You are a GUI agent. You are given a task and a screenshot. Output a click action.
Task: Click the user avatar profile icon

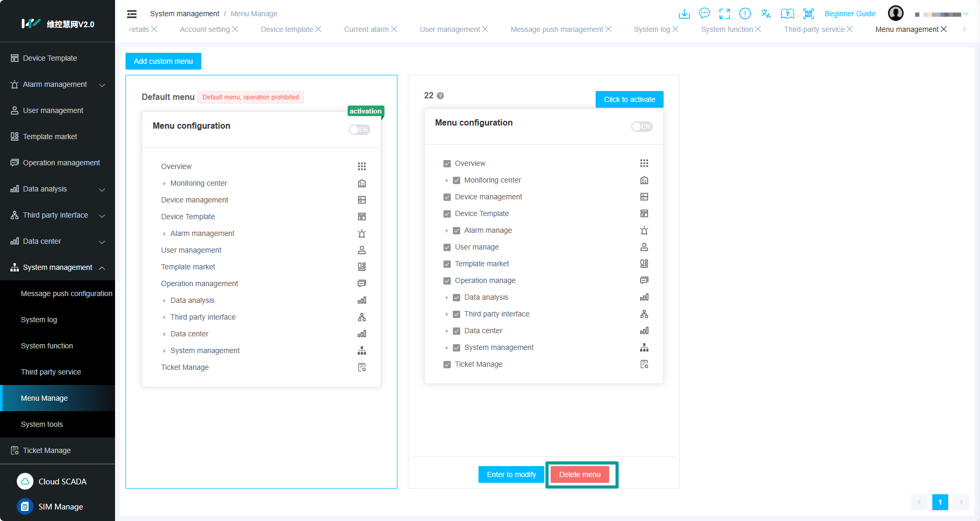point(895,13)
